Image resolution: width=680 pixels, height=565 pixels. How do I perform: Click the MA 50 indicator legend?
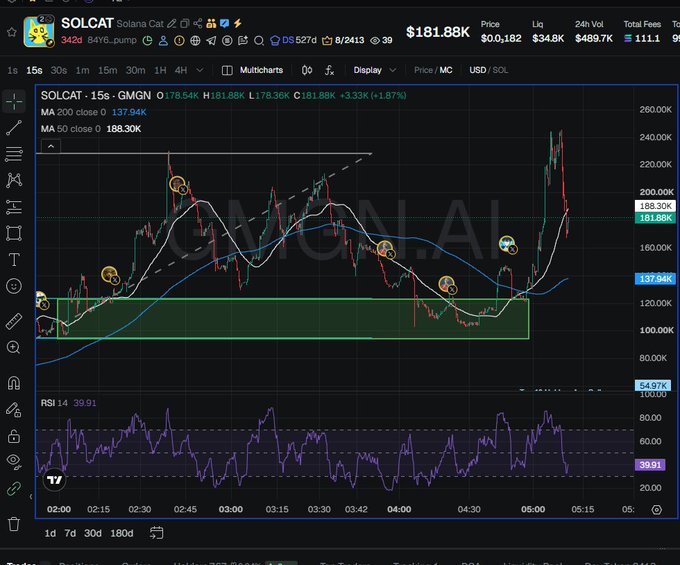[x=91, y=129]
